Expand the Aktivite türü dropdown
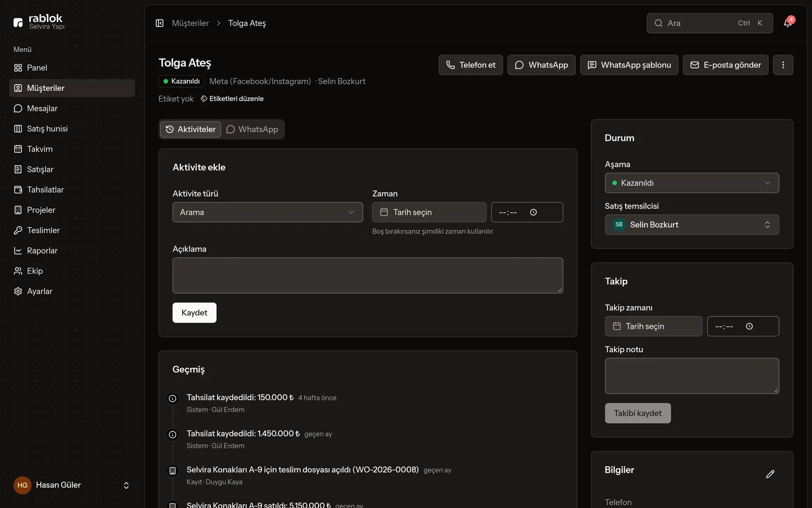The image size is (812, 508). pos(267,212)
